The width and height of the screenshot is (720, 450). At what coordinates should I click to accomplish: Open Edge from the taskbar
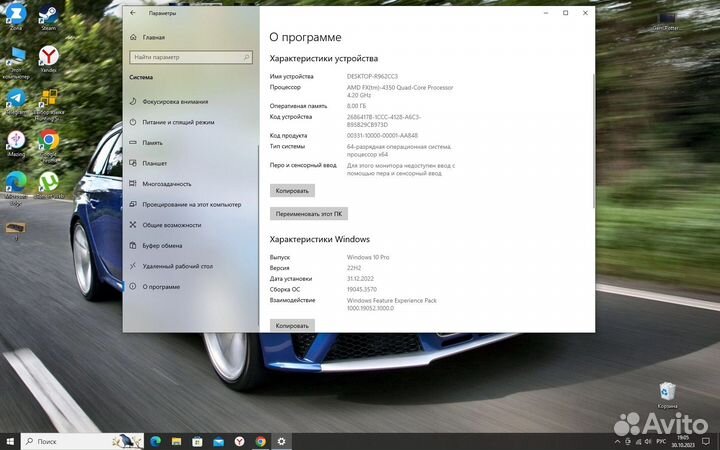click(156, 441)
